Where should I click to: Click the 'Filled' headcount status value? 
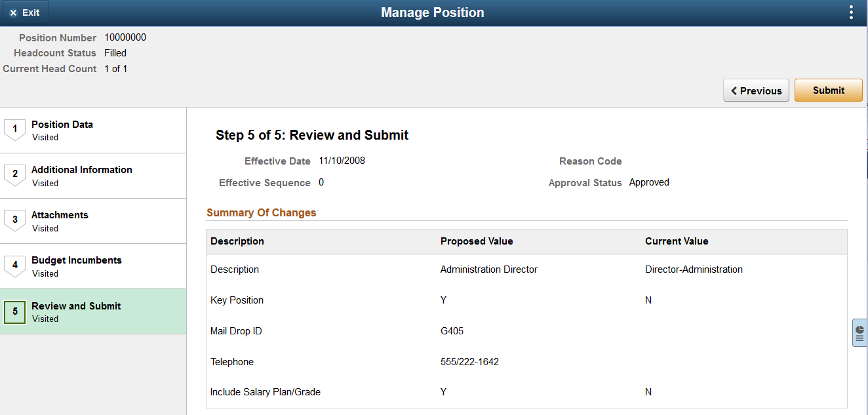pos(115,53)
